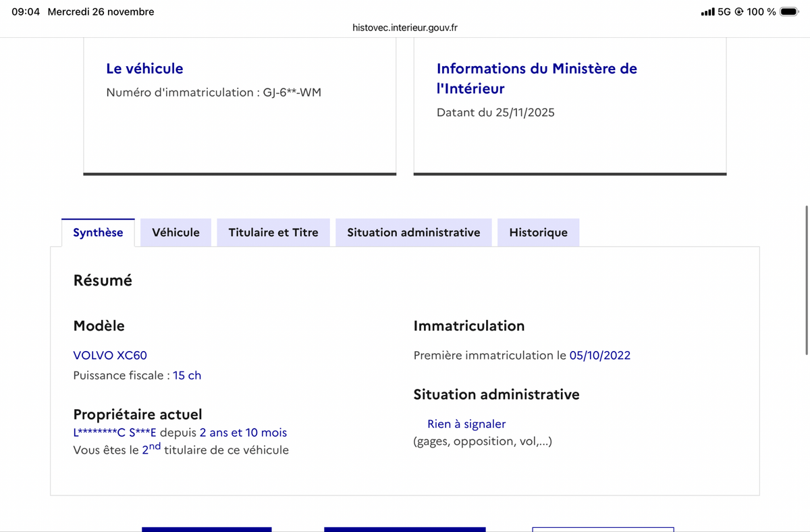Select the VOLVO XC60 model text

(x=110, y=355)
